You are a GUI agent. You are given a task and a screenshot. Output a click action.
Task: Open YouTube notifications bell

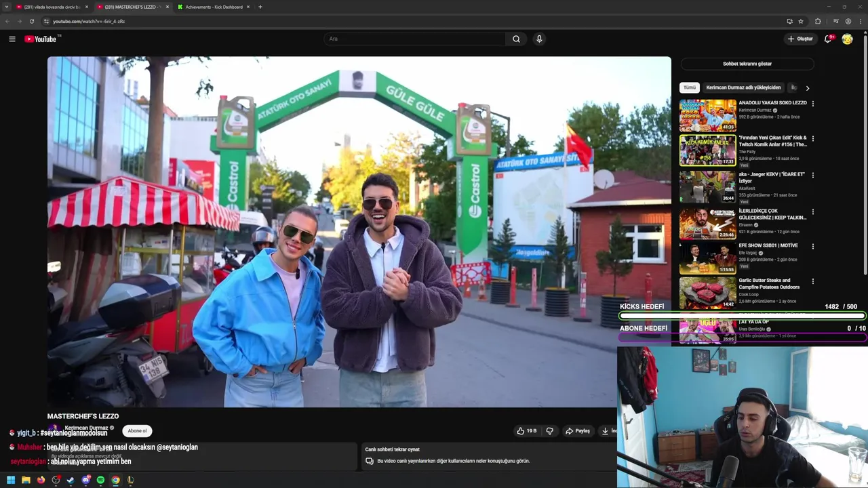click(x=828, y=39)
